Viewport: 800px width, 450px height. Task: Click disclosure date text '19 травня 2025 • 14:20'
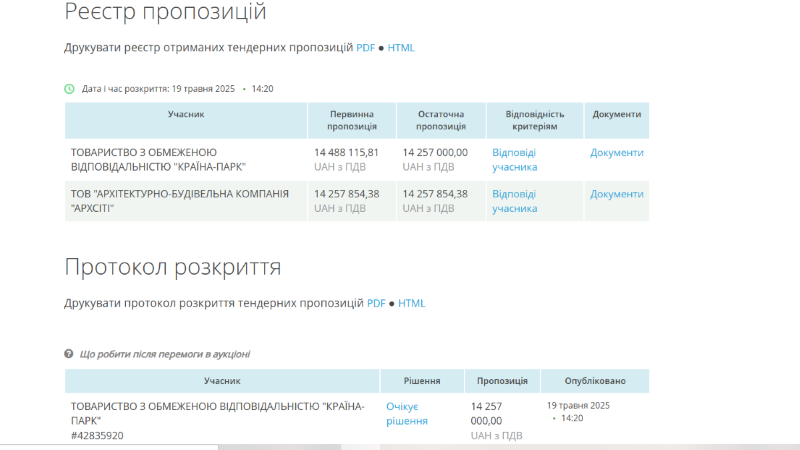[222, 89]
